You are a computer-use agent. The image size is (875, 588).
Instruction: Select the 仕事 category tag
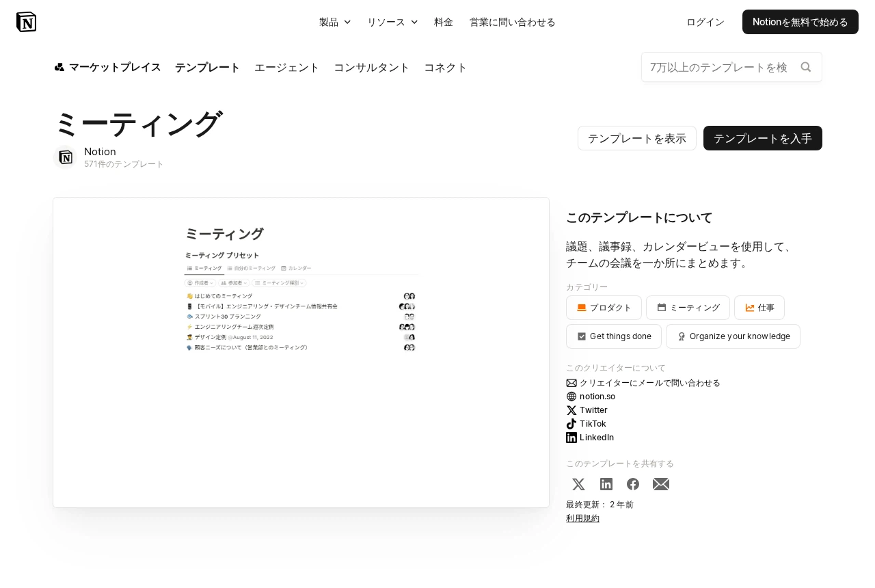tap(759, 308)
